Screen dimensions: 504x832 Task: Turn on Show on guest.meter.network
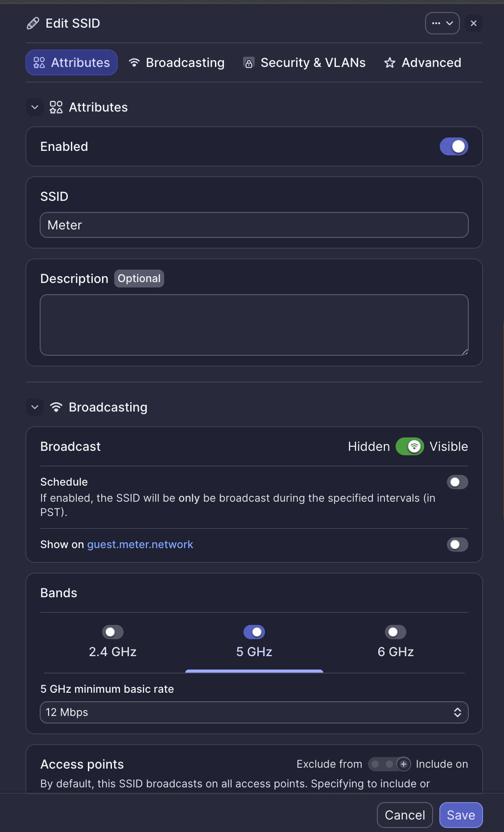tap(457, 544)
